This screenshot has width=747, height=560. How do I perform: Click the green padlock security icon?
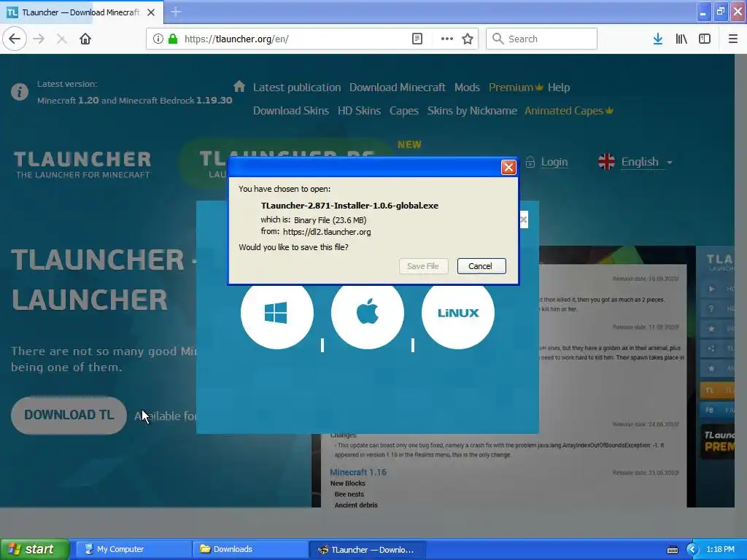tap(173, 39)
